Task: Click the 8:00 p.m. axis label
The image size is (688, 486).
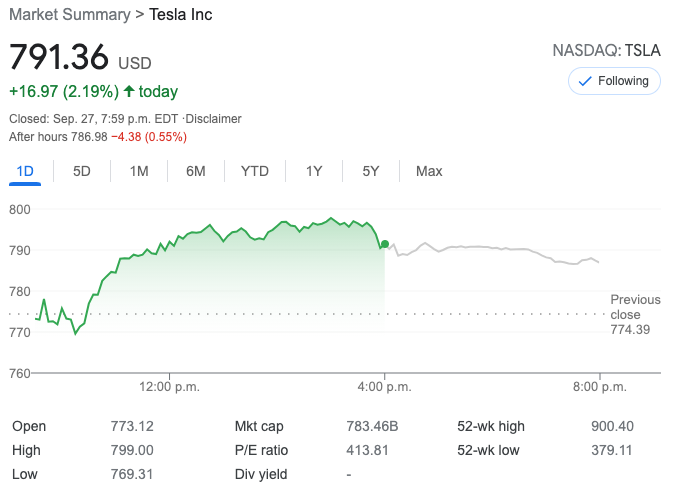Action: coord(600,387)
